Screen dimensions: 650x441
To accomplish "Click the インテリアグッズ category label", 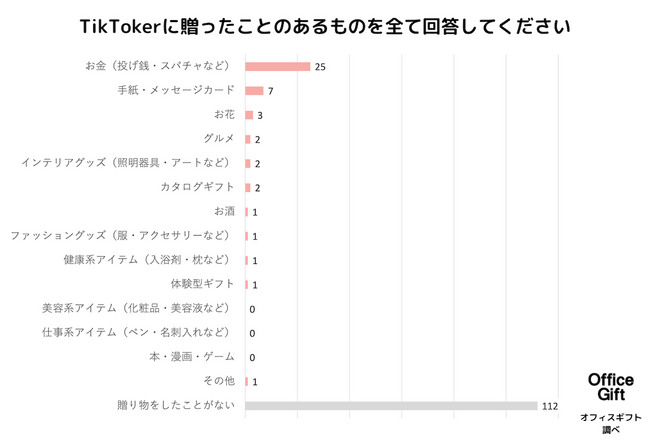I will (x=125, y=162).
